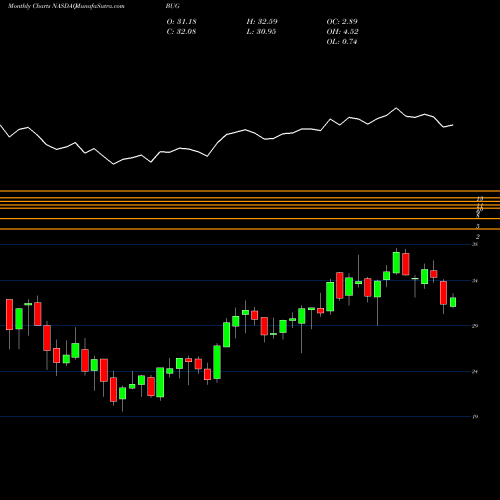
Task: Click the 'OC: 2.89' reading
Action: [342, 21]
